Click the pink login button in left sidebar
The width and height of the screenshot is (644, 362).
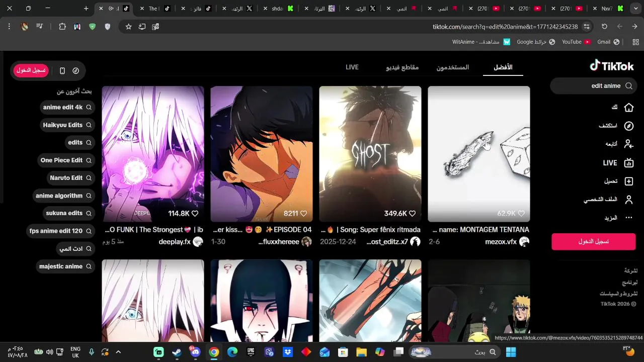(x=31, y=70)
